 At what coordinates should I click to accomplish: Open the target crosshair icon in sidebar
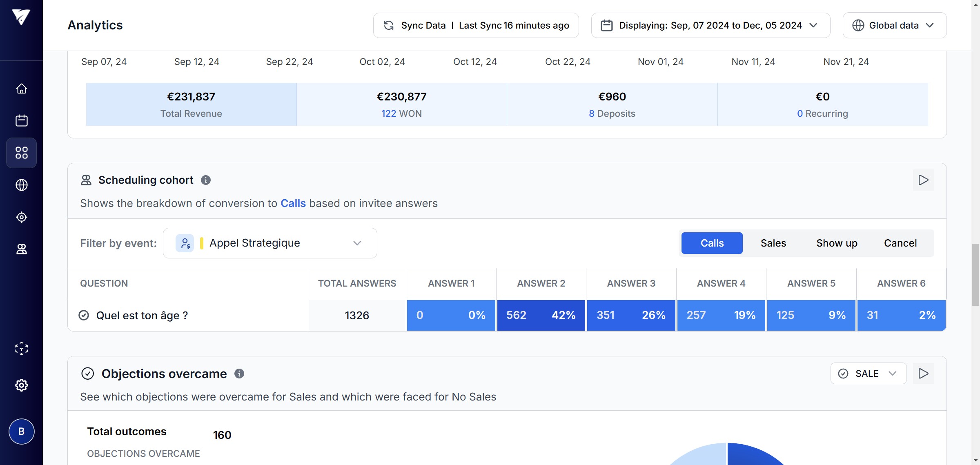point(21,217)
